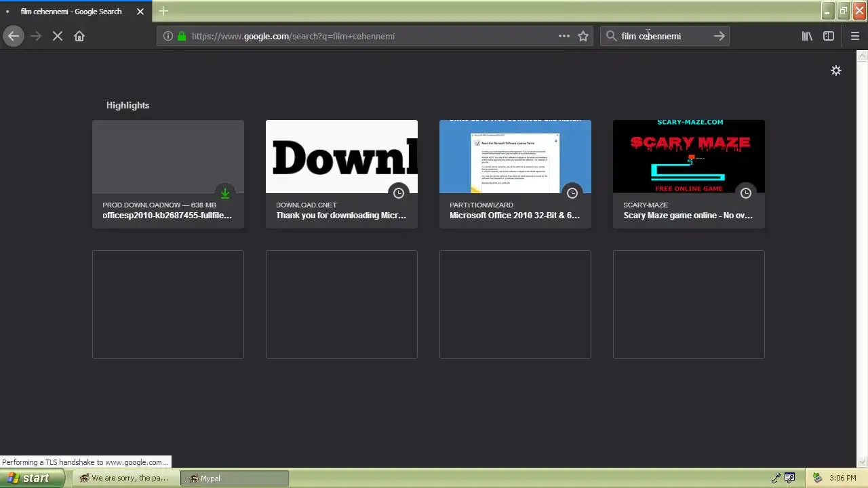
Task: Open the page actions three-dot menu
Action: pyautogui.click(x=564, y=36)
